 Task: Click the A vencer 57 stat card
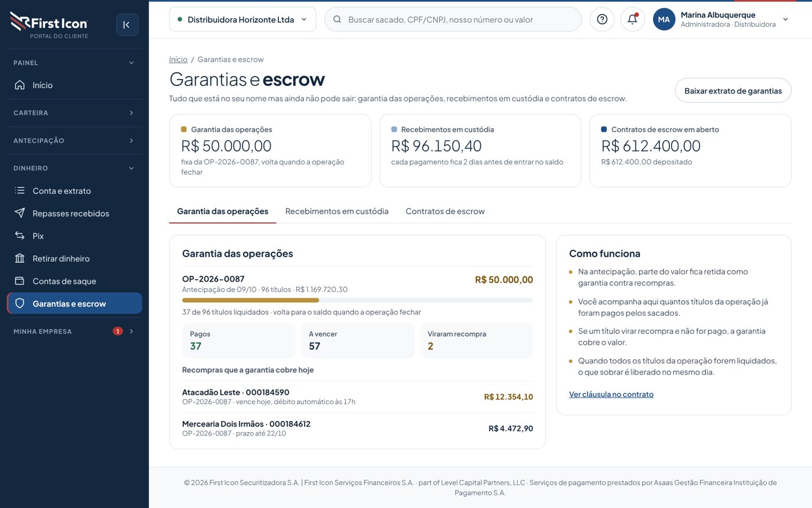tap(357, 340)
